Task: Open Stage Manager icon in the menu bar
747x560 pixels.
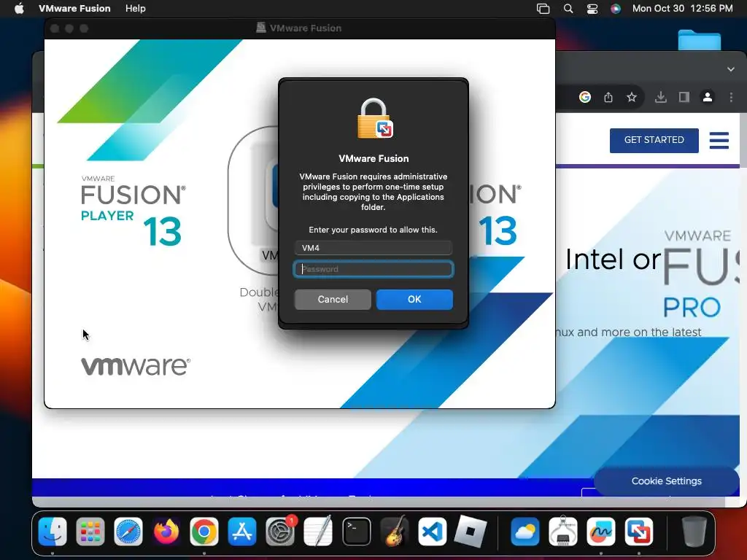Action: (543, 9)
